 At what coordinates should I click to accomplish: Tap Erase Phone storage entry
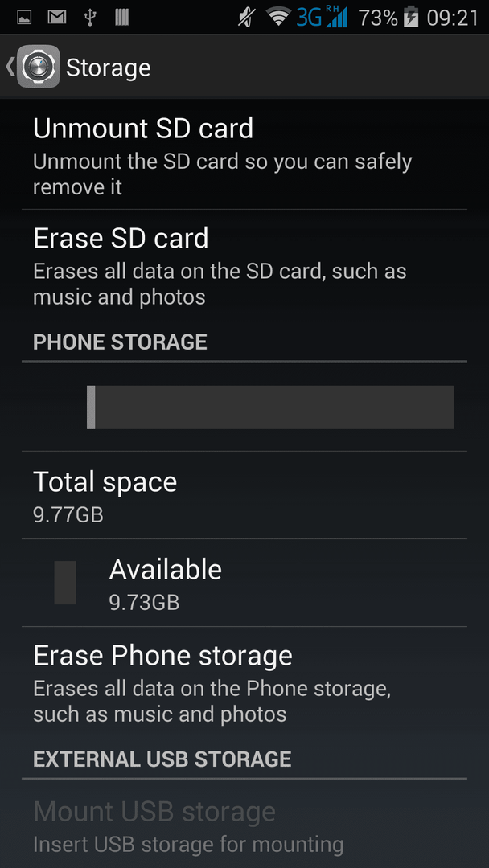pos(244,682)
